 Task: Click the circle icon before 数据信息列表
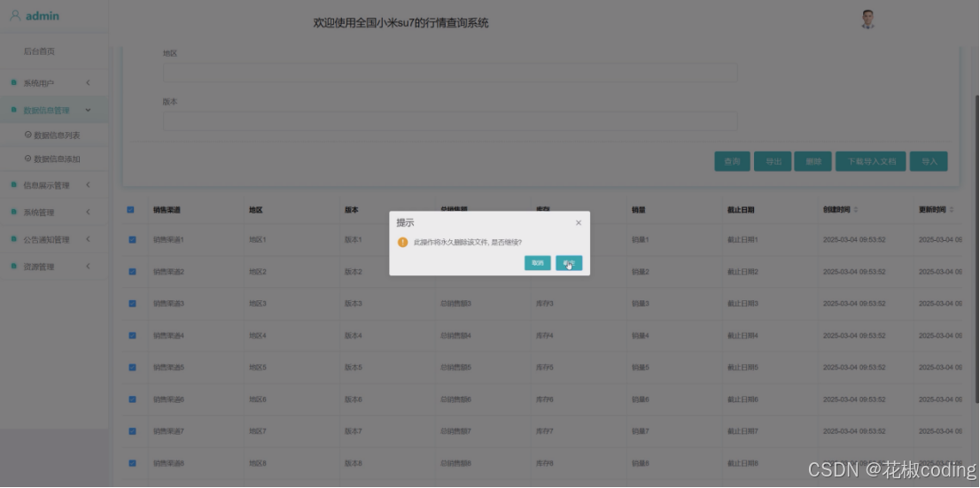28,135
